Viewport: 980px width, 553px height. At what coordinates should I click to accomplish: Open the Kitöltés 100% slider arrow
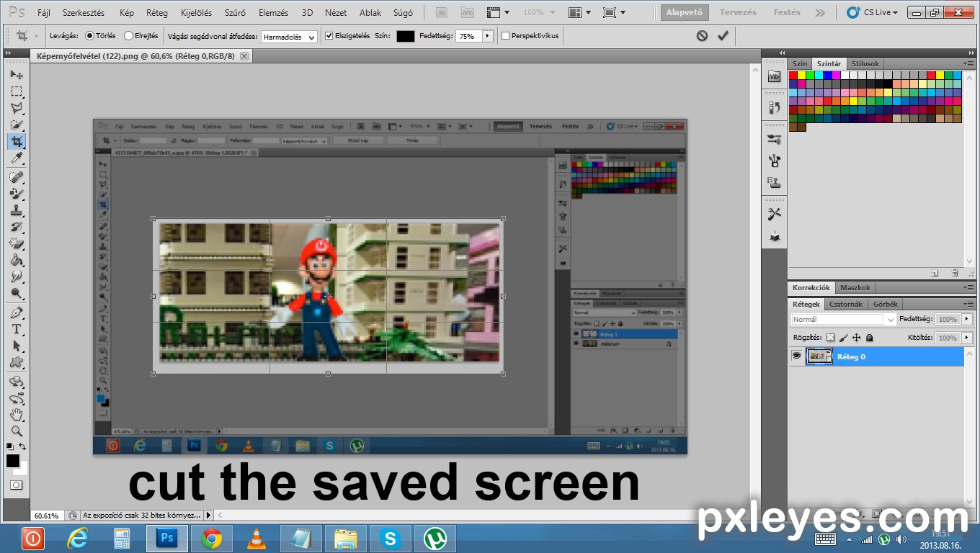(967, 338)
